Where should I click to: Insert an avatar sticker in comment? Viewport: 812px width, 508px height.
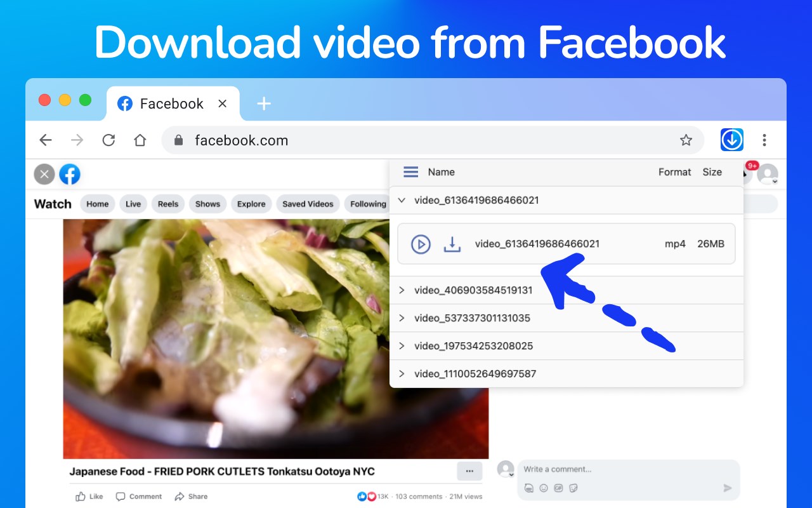tap(529, 488)
